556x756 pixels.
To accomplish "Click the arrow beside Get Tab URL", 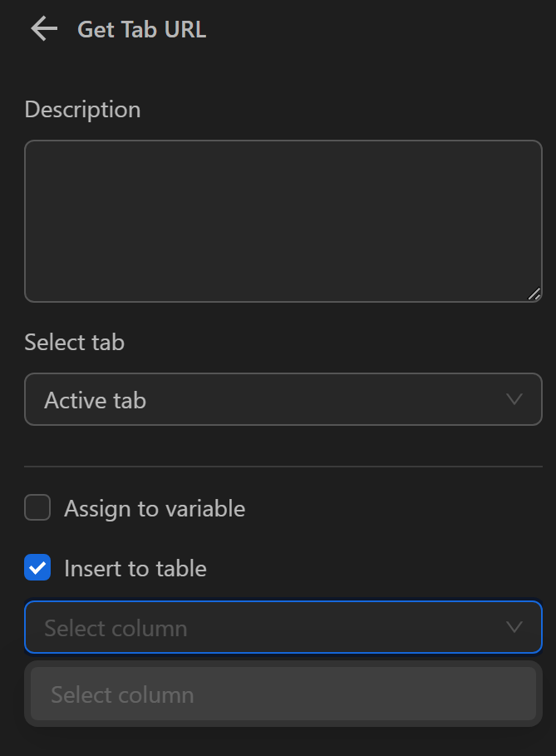I will [x=42, y=27].
